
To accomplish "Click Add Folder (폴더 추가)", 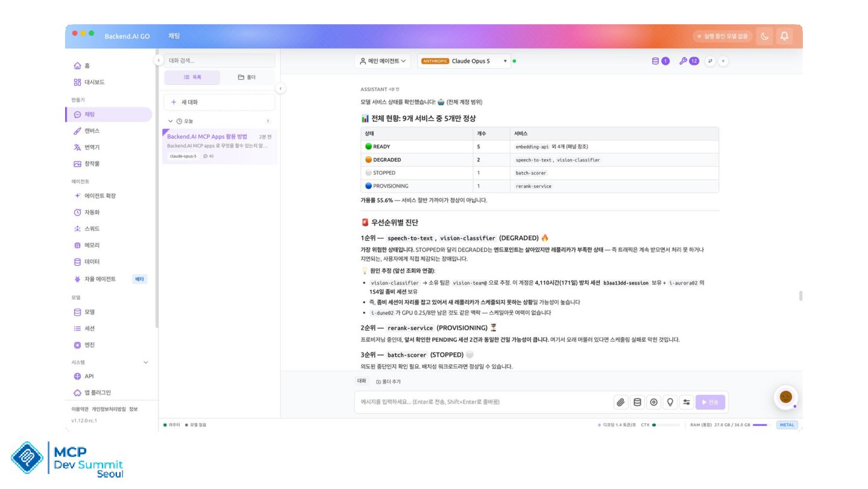I will click(x=388, y=382).
